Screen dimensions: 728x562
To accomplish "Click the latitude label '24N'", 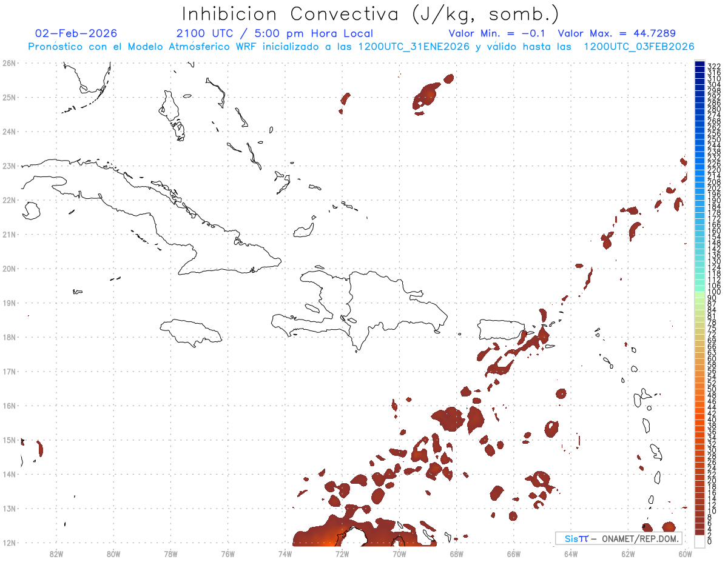I will (x=8, y=132).
